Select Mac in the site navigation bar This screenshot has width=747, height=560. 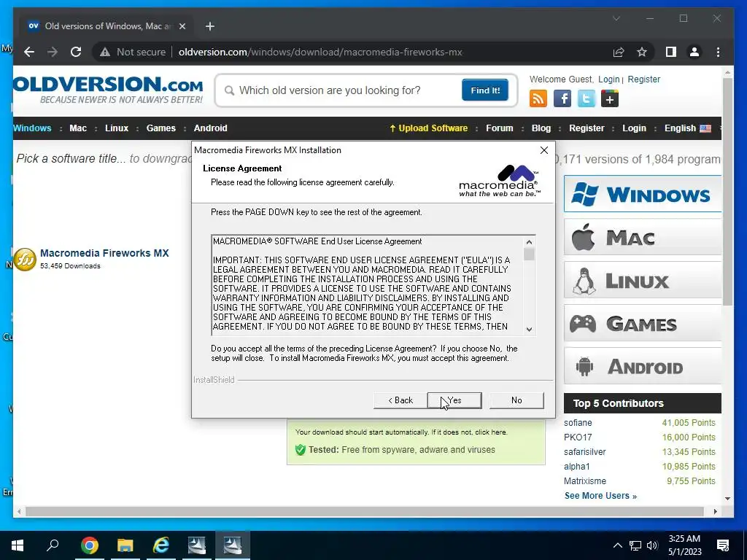(x=78, y=128)
